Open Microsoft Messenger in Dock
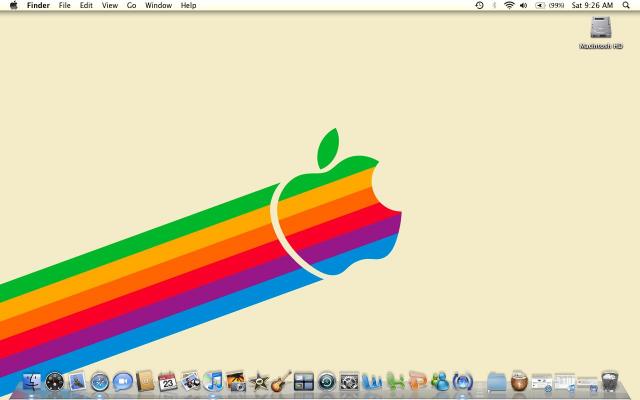 pyautogui.click(x=440, y=382)
